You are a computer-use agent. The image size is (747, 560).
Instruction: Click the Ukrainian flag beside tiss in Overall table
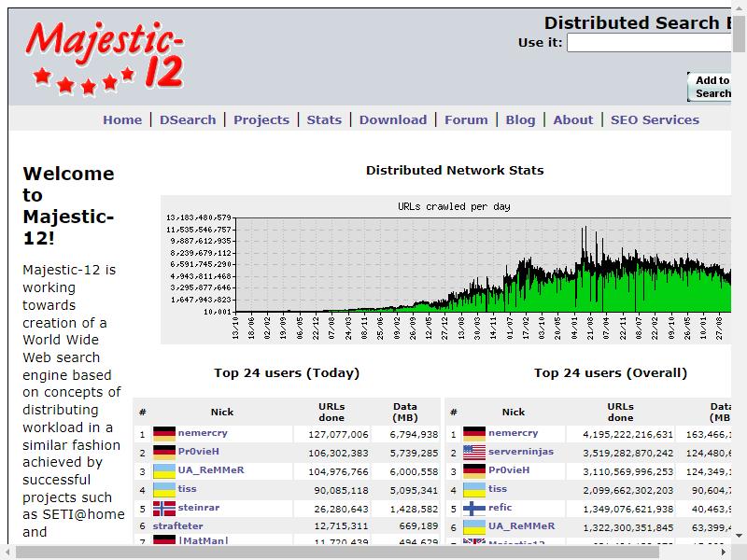(474, 490)
